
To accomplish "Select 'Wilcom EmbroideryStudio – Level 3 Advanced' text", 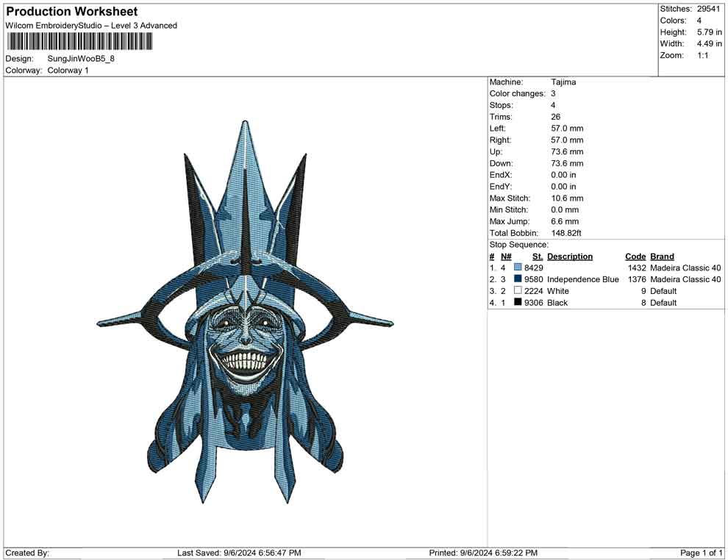I will 91,26.
